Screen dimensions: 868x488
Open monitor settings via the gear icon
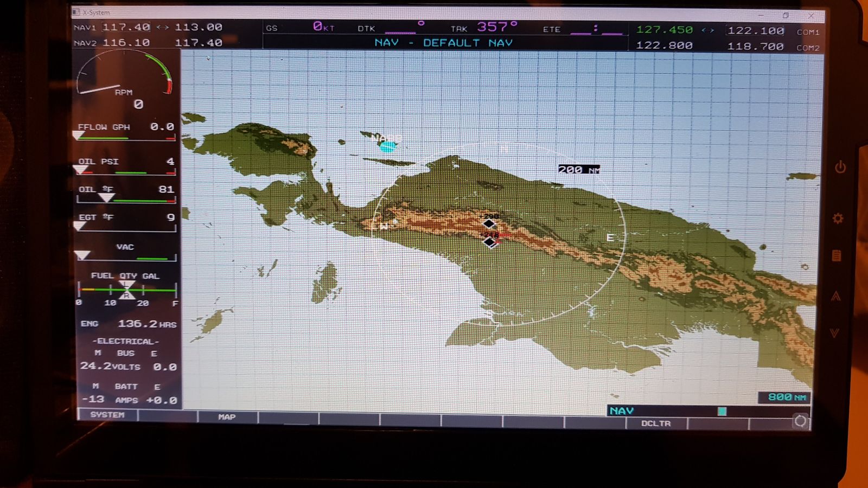[838, 219]
